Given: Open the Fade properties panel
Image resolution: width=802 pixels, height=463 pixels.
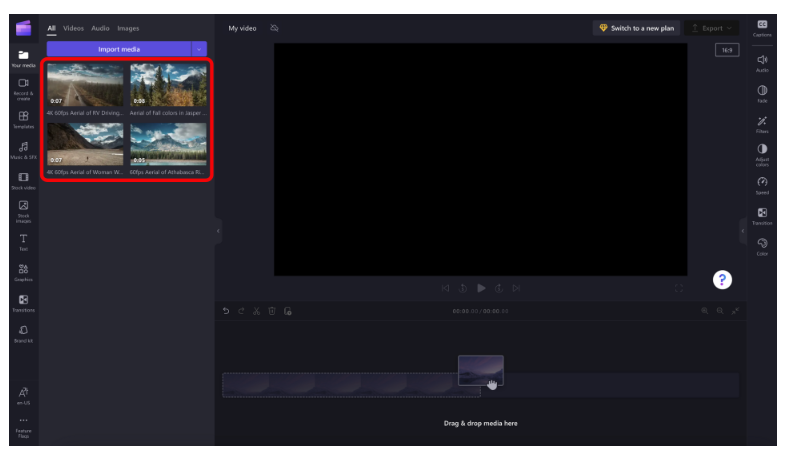Looking at the screenshot, I should tap(762, 94).
